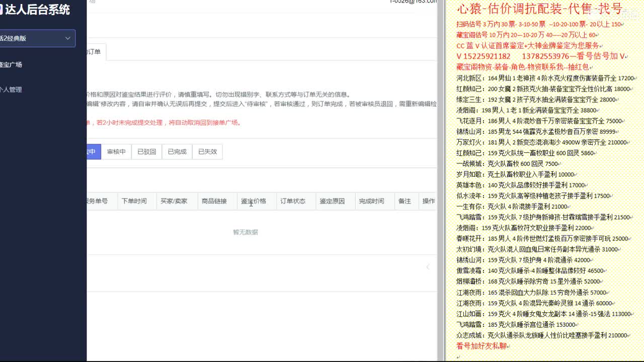Screen dimensions: 644x362
Task: Select the highlighted blue status tab
Action: coord(94,152)
